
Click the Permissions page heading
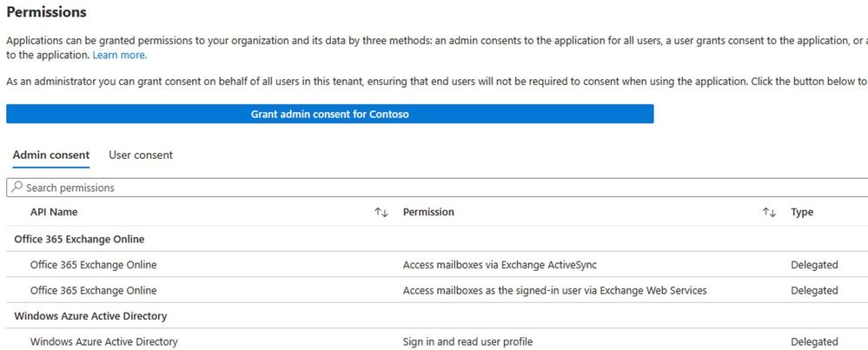click(x=46, y=13)
